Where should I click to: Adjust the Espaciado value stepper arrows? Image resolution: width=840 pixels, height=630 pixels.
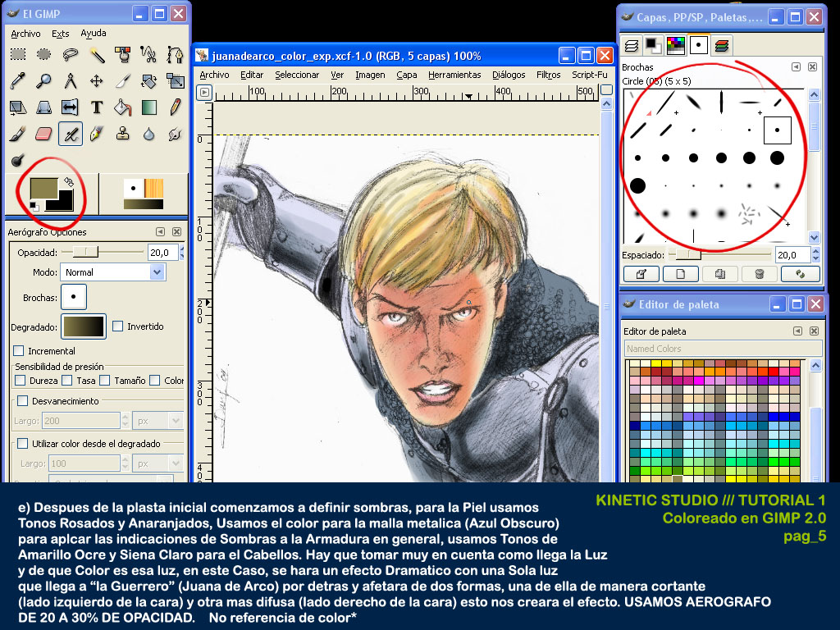coord(816,255)
